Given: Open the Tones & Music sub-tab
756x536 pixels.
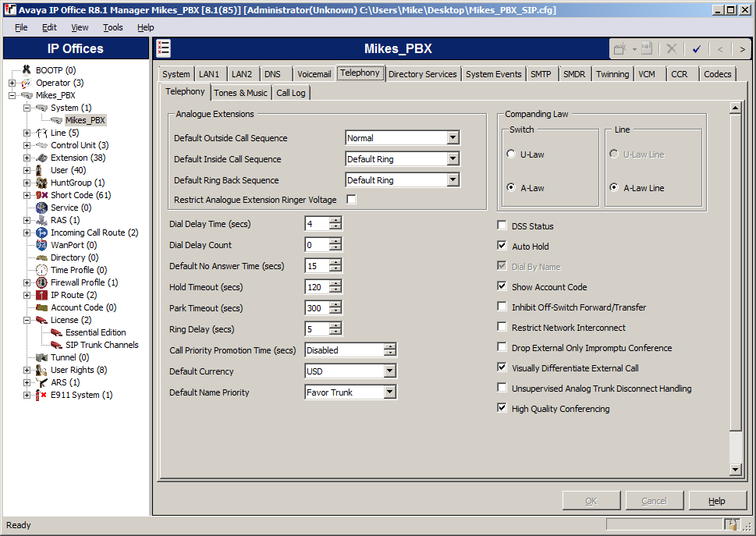Looking at the screenshot, I should 240,93.
